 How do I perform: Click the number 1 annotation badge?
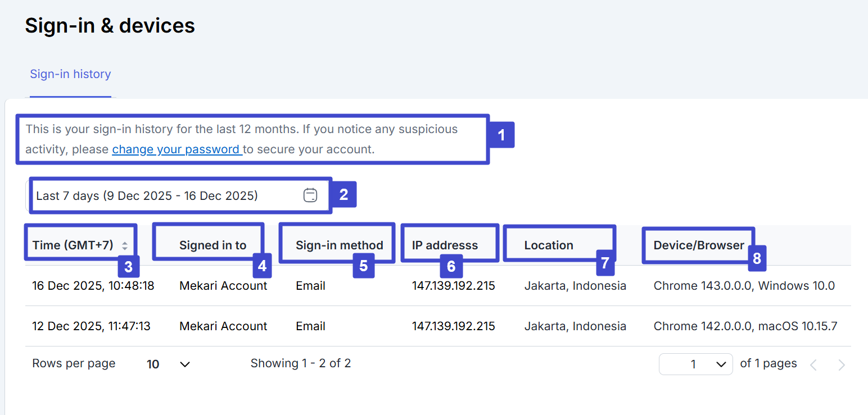[502, 135]
